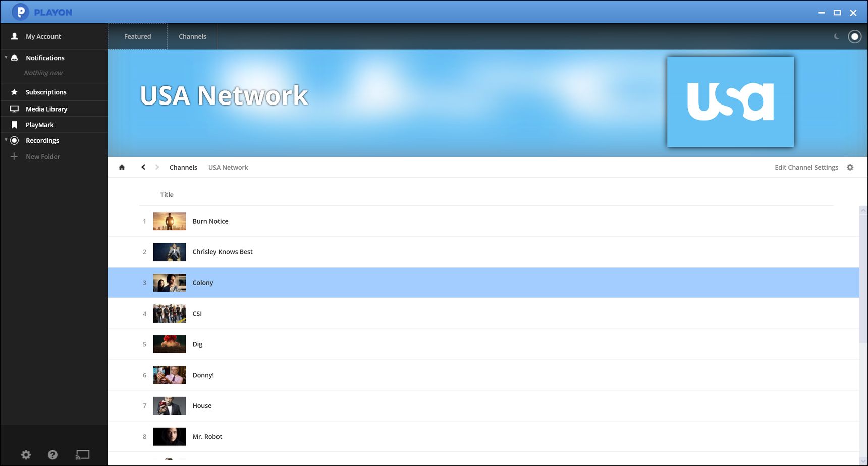The width and height of the screenshot is (868, 466).
Task: Click the PlayOn logo icon
Action: click(20, 12)
